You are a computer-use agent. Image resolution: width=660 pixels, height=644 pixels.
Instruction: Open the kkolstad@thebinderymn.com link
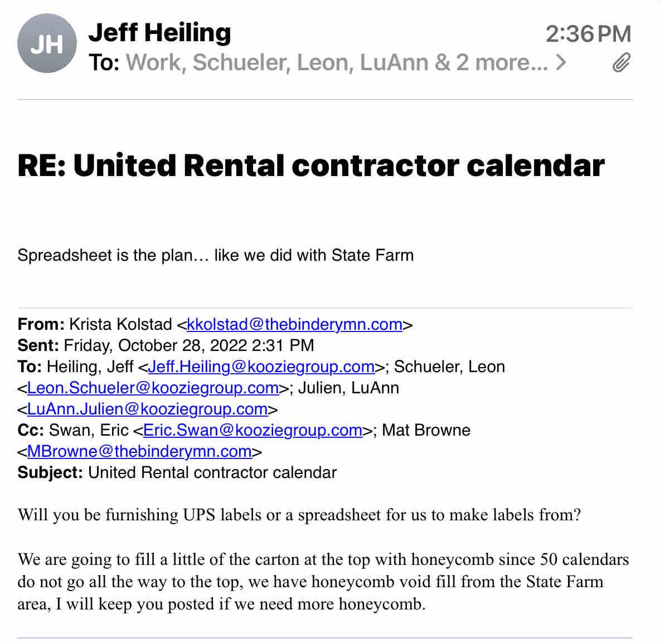point(294,324)
